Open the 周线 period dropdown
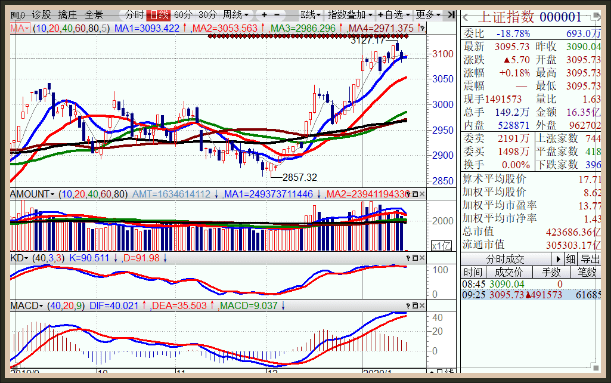611x383 pixels. click(x=235, y=15)
